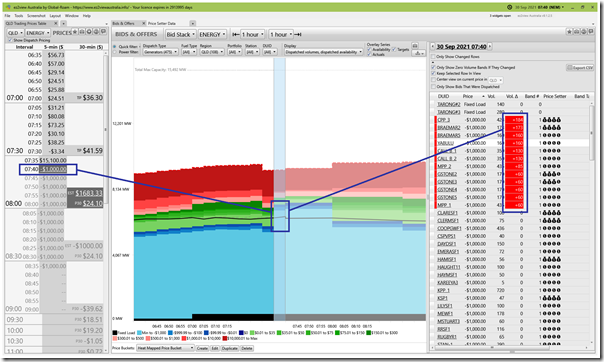Open the Station filter dropdown
604x362 pixels.
(x=252, y=52)
